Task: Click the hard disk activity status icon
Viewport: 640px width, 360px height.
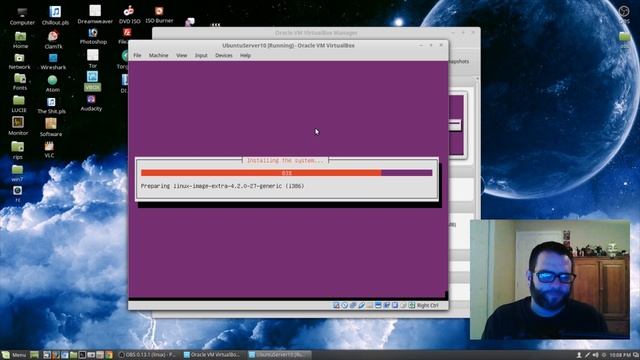Action: [336, 305]
